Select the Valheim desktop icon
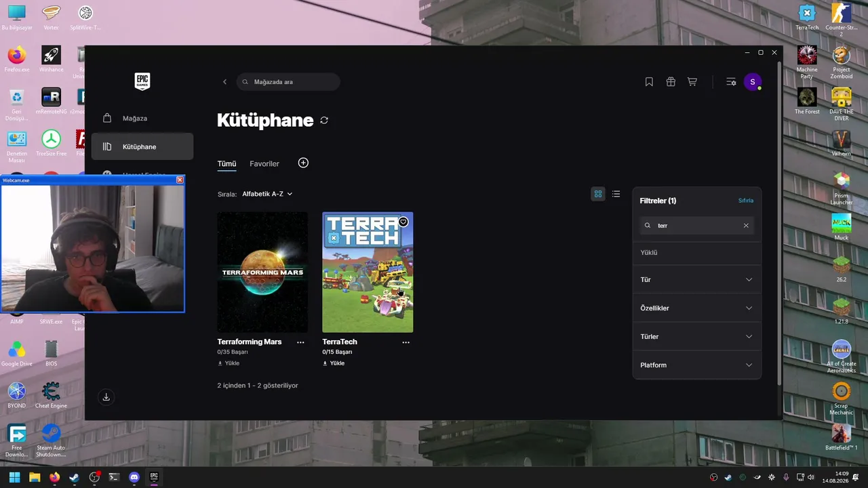Screen dimensions: 868x488 click(x=842, y=143)
